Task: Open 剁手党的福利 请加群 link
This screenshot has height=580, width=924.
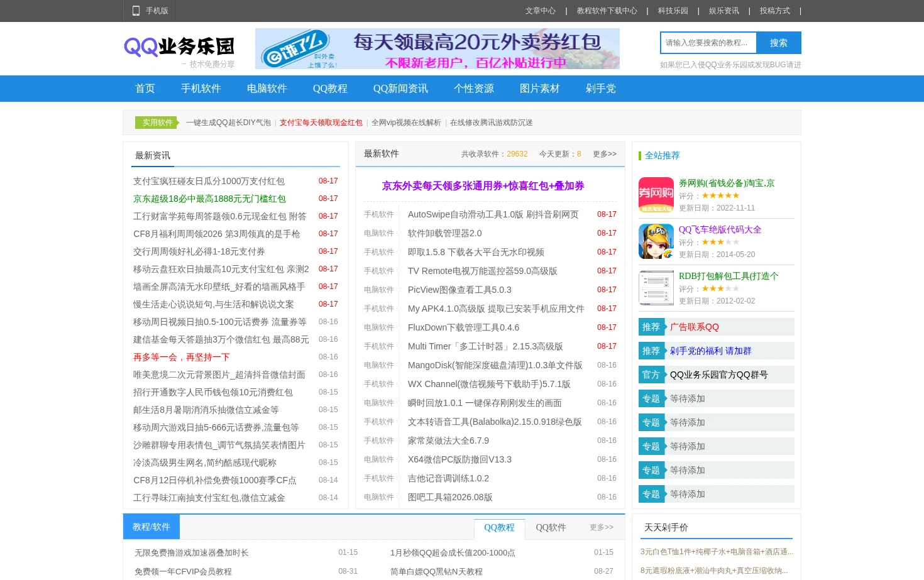Action: click(x=710, y=351)
